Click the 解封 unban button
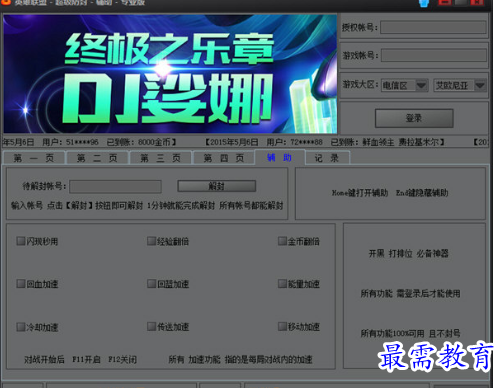 [x=217, y=186]
